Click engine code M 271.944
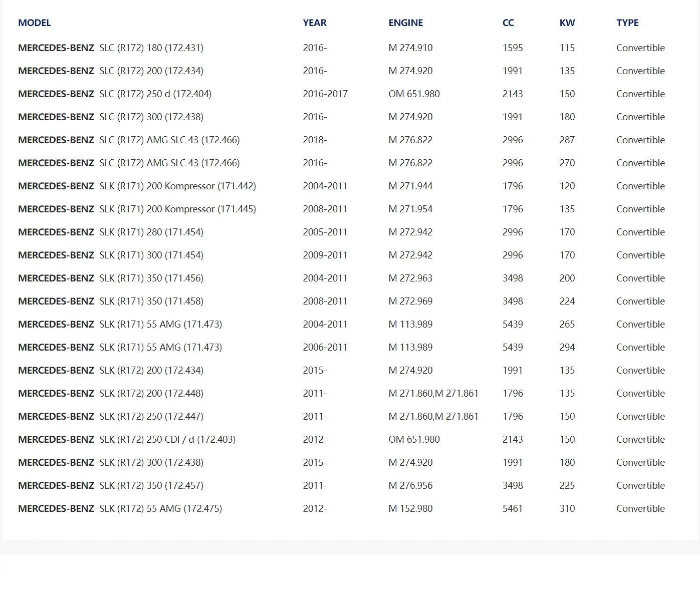 (x=410, y=186)
